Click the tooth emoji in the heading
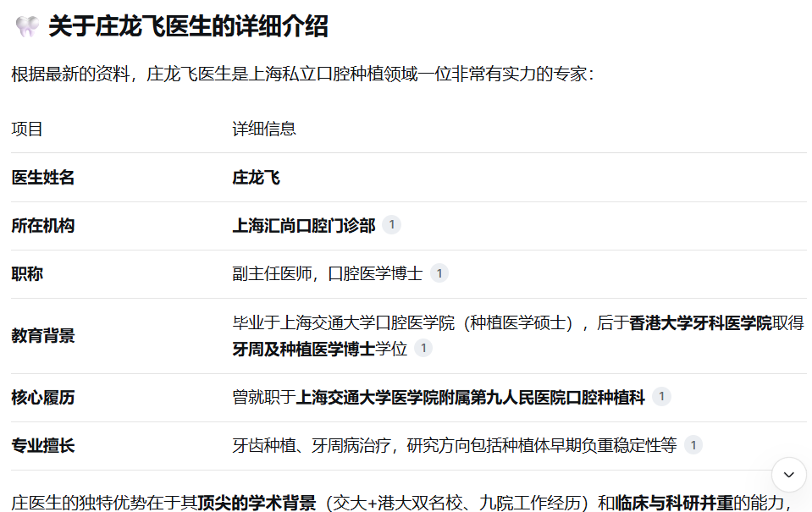 click(x=27, y=27)
